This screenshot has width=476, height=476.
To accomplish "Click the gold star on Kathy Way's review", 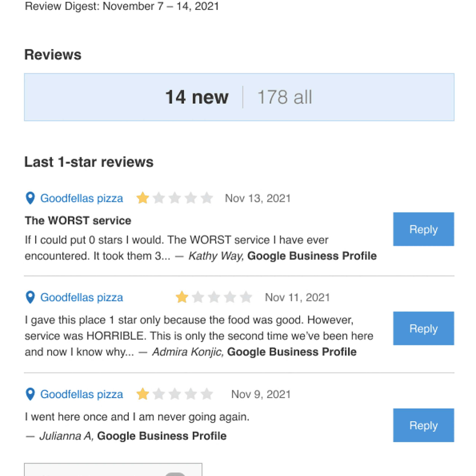I will click(143, 198).
